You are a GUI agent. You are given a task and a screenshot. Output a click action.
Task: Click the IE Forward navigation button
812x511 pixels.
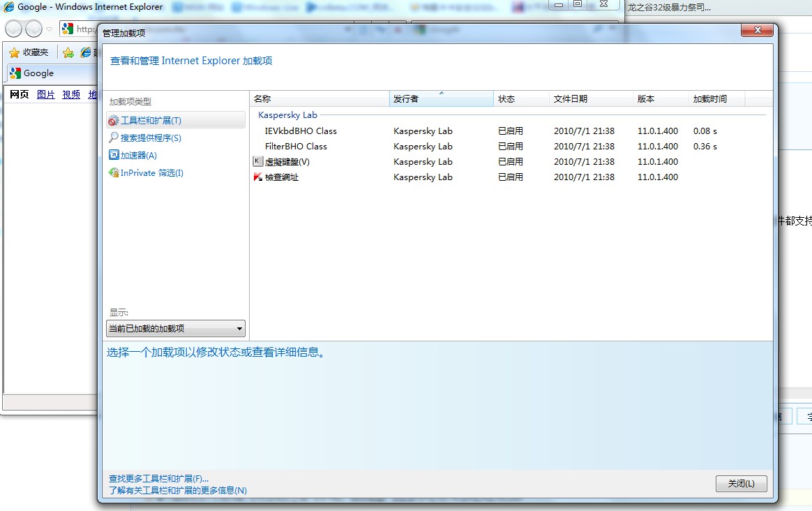point(34,29)
